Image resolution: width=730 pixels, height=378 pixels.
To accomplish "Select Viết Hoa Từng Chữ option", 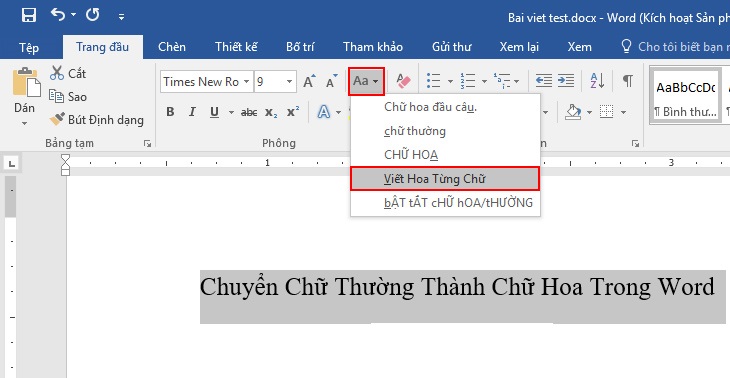I will (445, 179).
